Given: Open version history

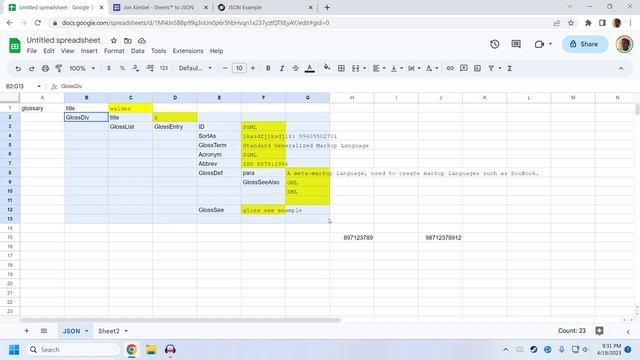Looking at the screenshot, I should click(495, 44).
